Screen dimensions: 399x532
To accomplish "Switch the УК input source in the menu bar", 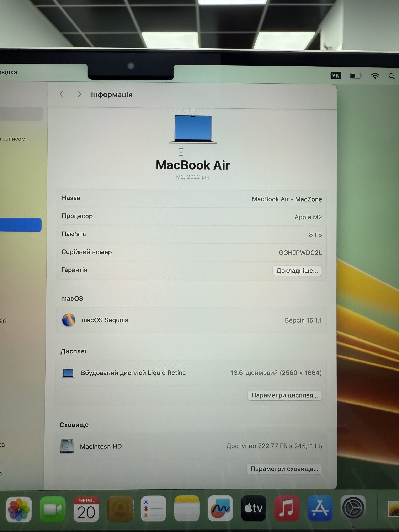I will (x=335, y=75).
